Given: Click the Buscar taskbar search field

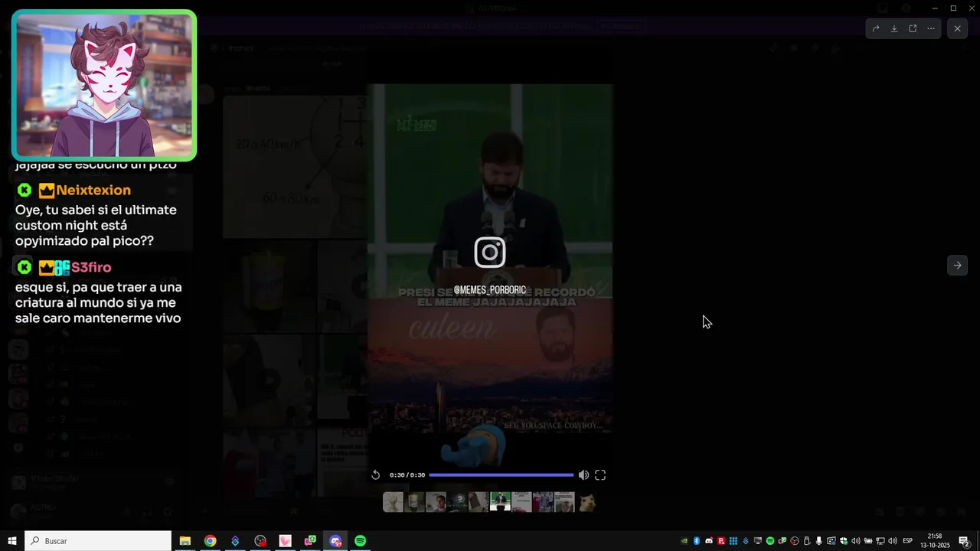Looking at the screenshot, I should tap(98, 541).
